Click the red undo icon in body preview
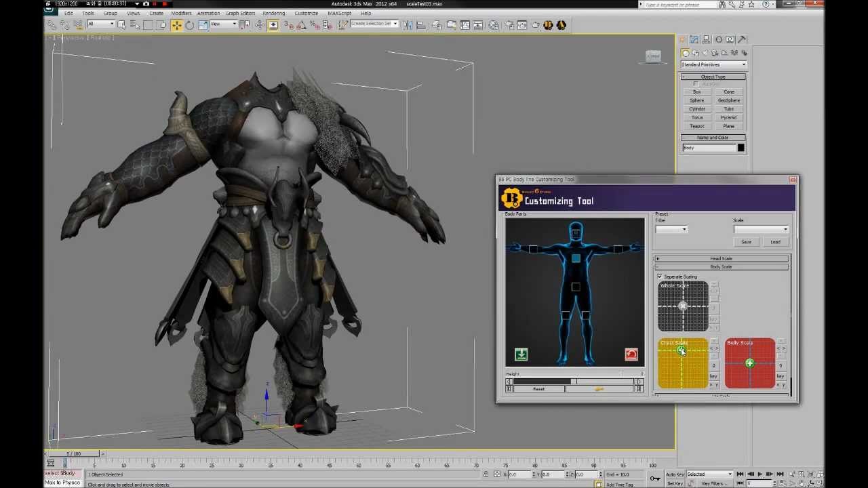Viewport: 868px width, 488px height. tap(631, 354)
